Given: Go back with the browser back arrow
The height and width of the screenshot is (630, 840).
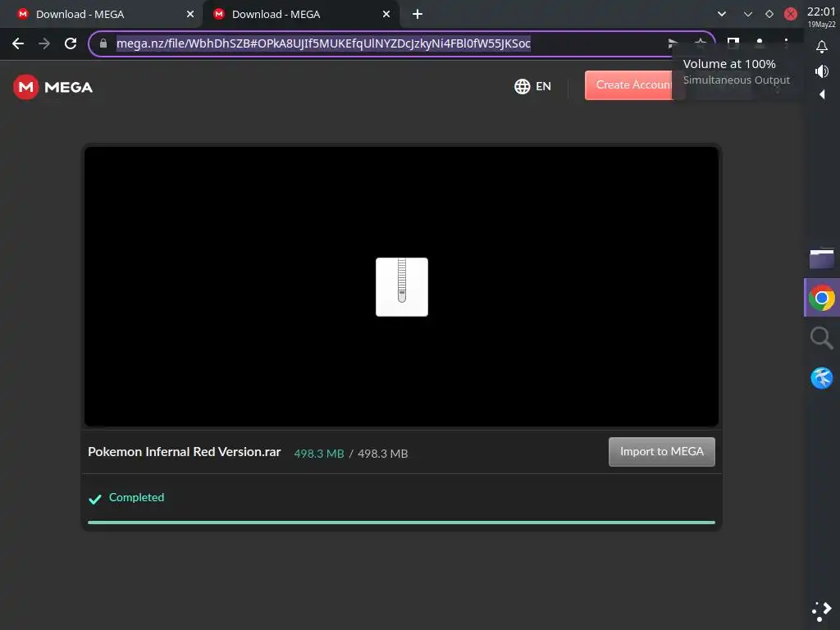Looking at the screenshot, I should (x=18, y=43).
